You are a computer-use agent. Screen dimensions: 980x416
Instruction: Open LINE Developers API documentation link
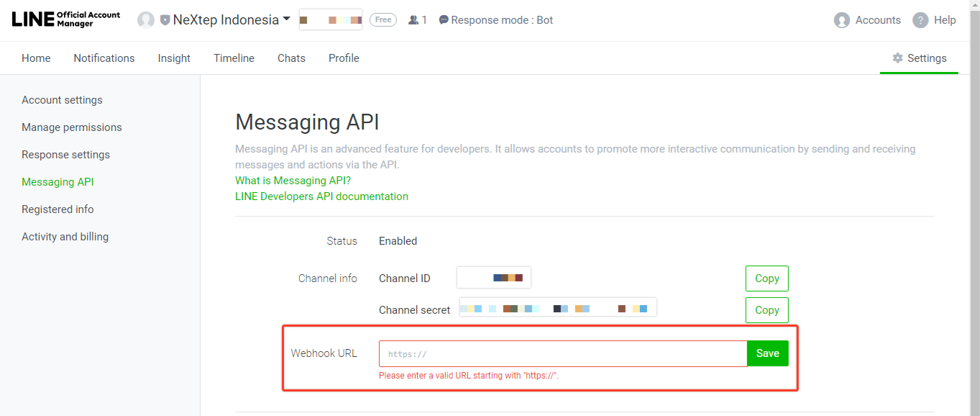[x=321, y=196]
